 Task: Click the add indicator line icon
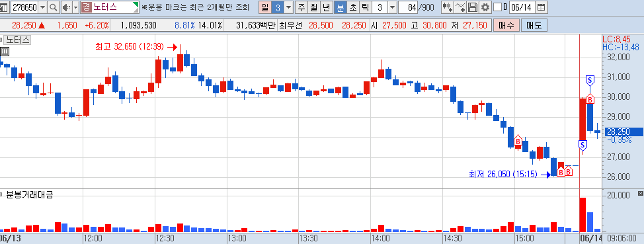coord(461,7)
